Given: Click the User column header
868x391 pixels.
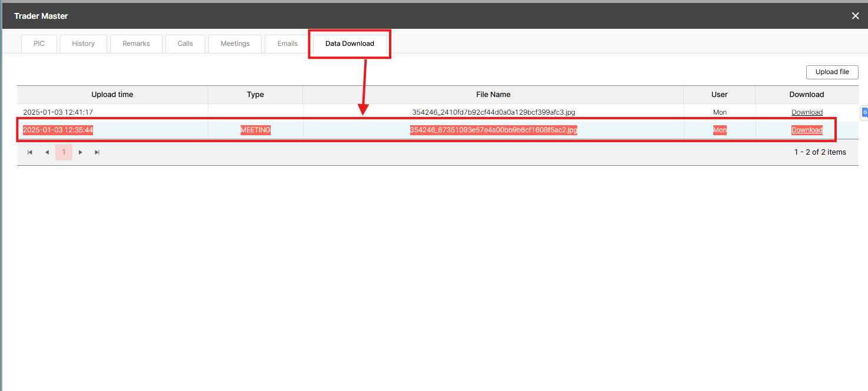Looking at the screenshot, I should (720, 95).
